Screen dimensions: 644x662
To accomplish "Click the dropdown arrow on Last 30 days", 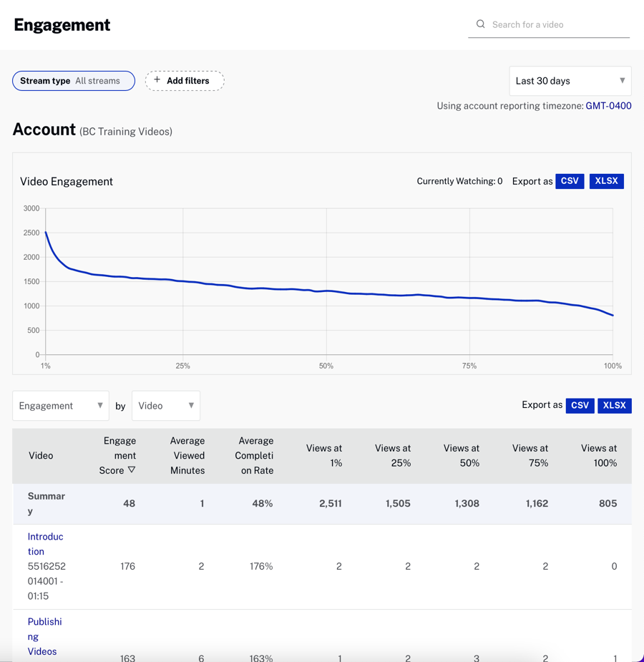I will (622, 81).
